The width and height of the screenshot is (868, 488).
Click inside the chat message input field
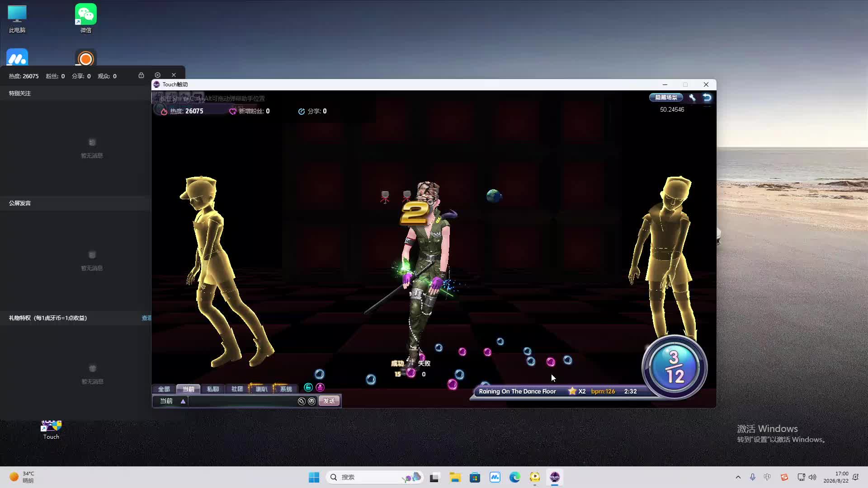point(242,401)
